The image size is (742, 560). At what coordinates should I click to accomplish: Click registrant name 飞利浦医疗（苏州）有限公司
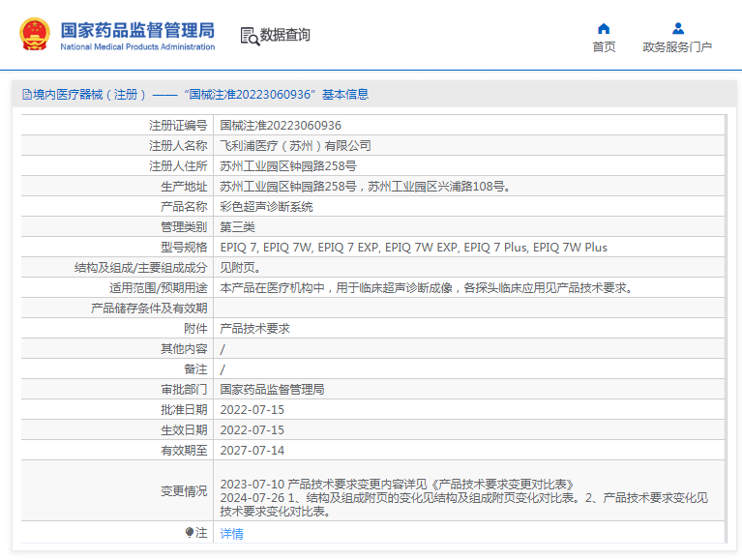pyautogui.click(x=295, y=146)
